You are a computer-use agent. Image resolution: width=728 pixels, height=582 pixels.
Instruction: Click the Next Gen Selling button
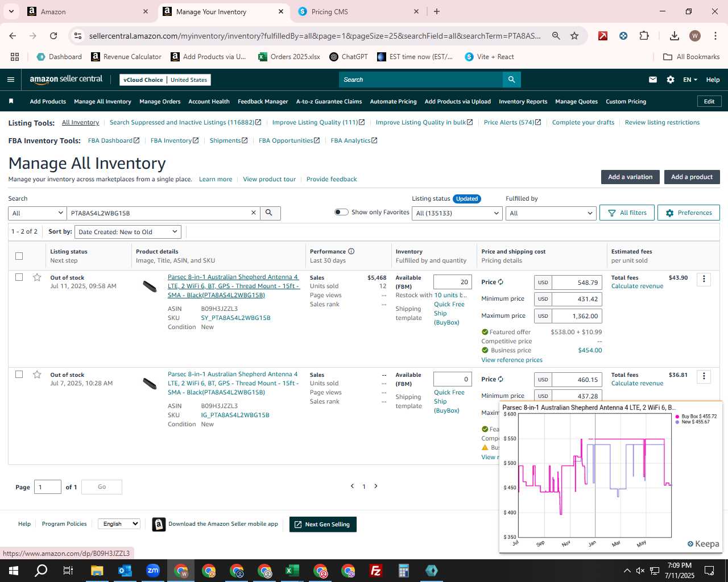[322, 524]
